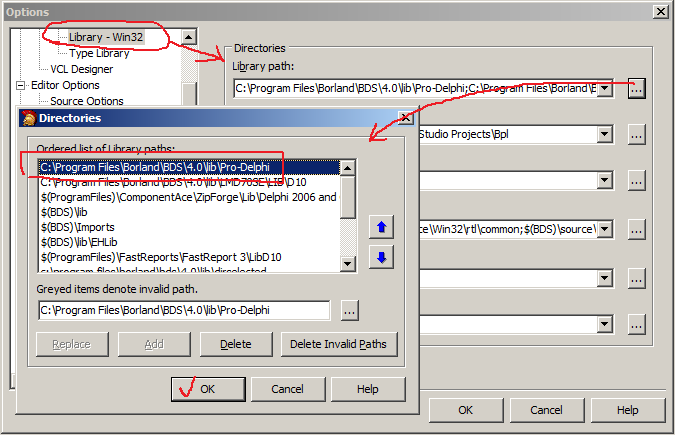Select the $(BDS)\lib path entry

[189, 212]
